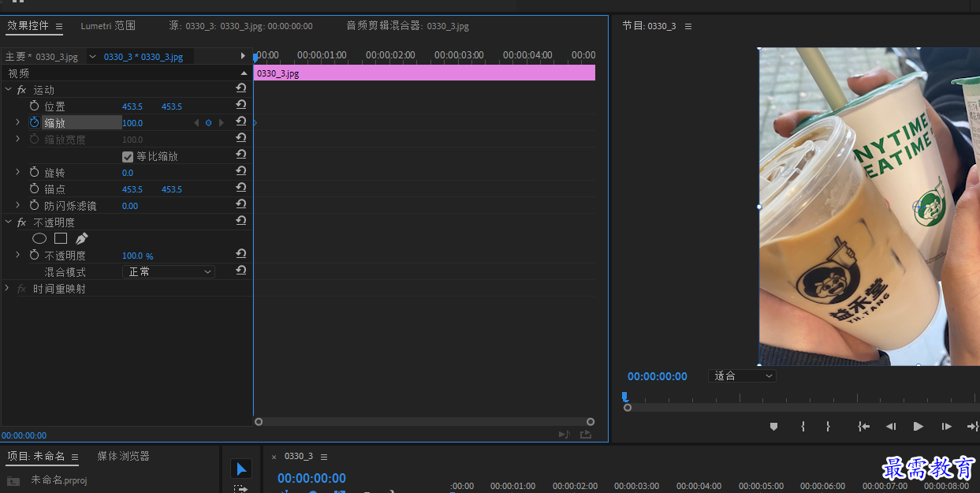This screenshot has height=493, width=980.
Task: Uncheck the 等比缩放 checkbox
Action: click(128, 156)
